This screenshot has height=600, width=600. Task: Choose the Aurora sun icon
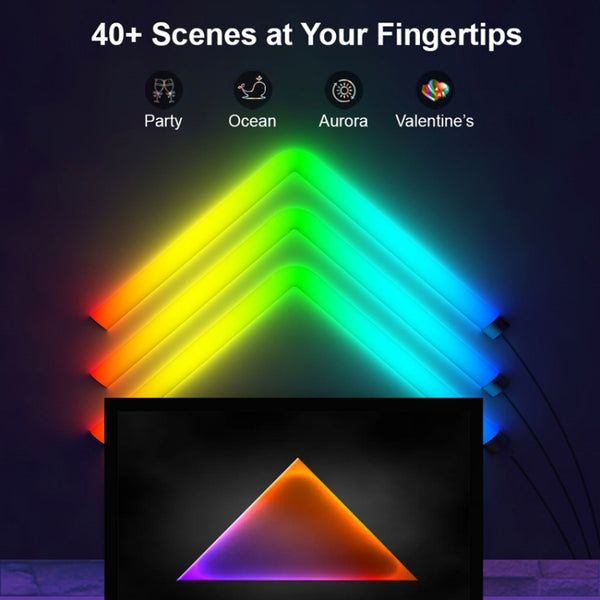[344, 90]
